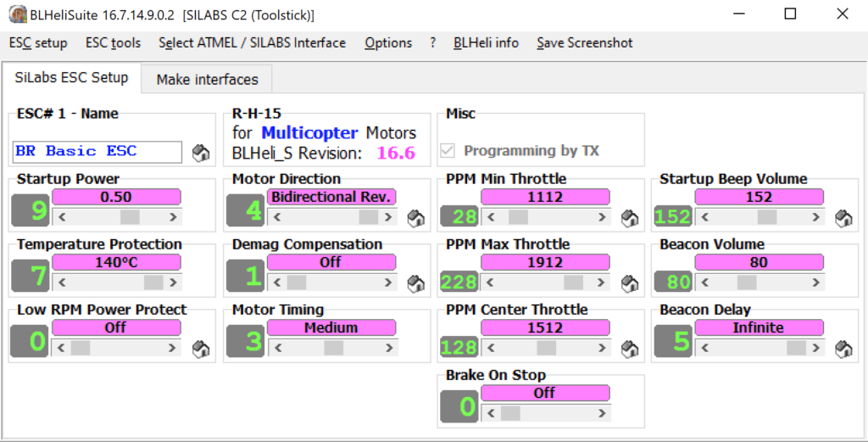Open Select ATMEL / SILABS Interface menu
Image resolution: width=868 pixels, height=442 pixels.
252,42
